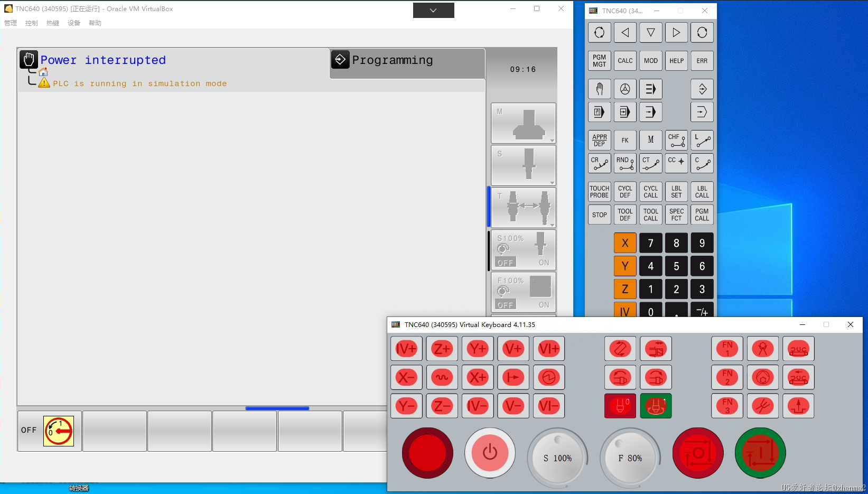Click the Test run mode key

coord(702,112)
